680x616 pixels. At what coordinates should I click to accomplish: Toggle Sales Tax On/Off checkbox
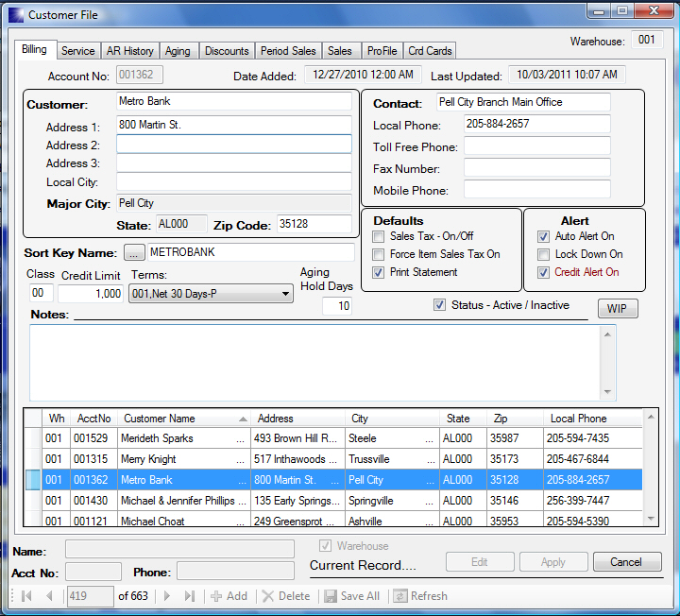[378, 236]
